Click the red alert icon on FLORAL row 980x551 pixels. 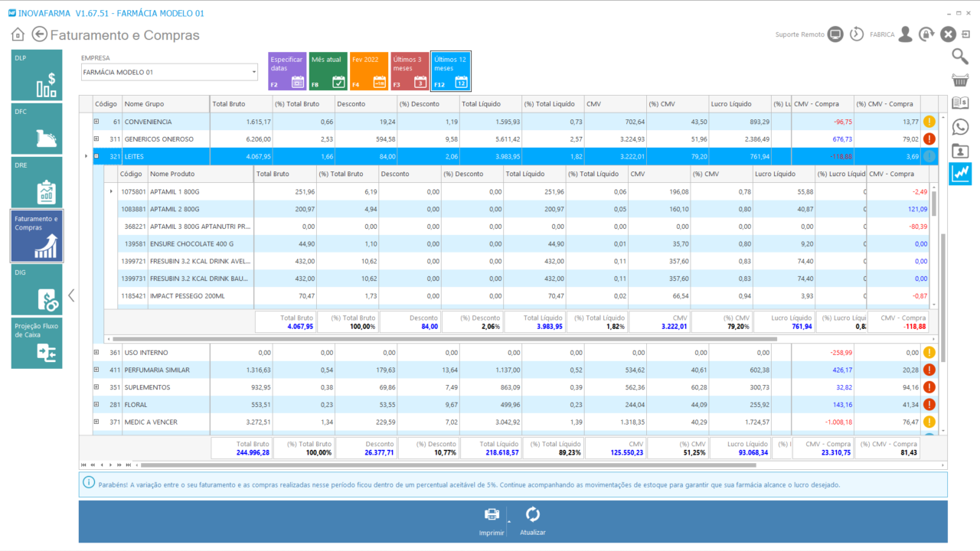point(929,405)
